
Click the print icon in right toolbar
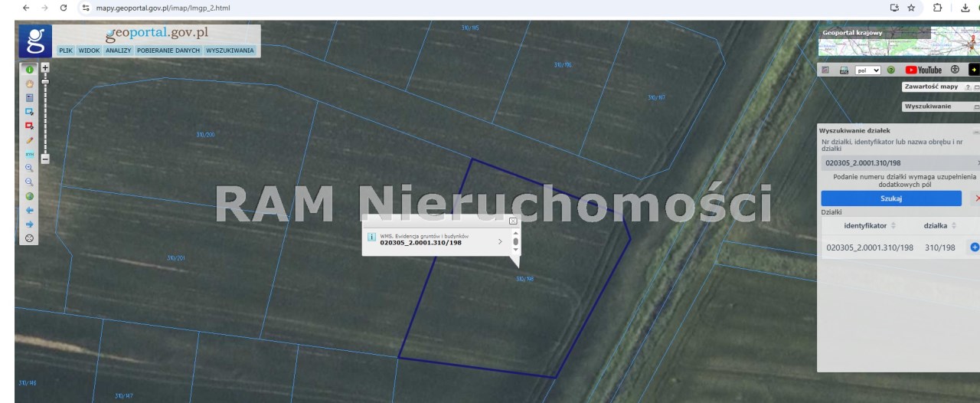[x=844, y=70]
